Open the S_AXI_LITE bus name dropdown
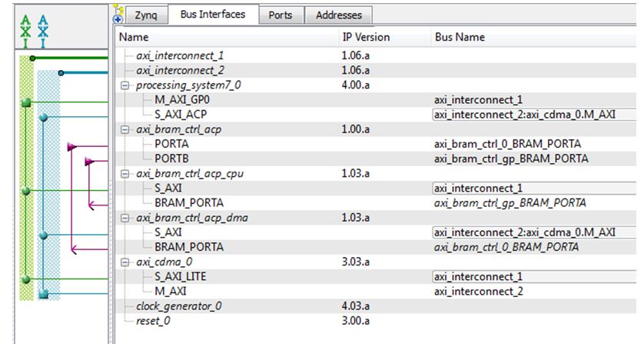 tap(525, 277)
